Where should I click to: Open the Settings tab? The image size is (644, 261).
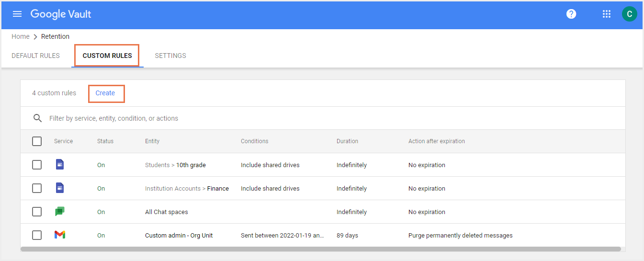point(170,56)
